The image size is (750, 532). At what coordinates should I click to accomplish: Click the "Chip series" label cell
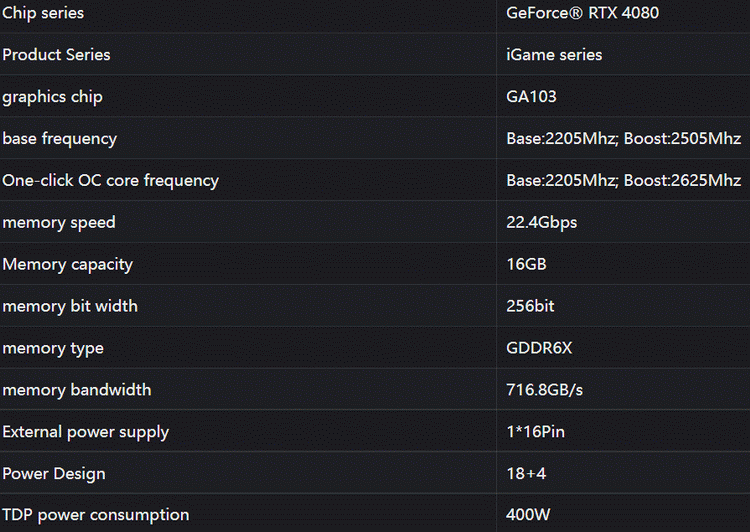[x=43, y=13]
